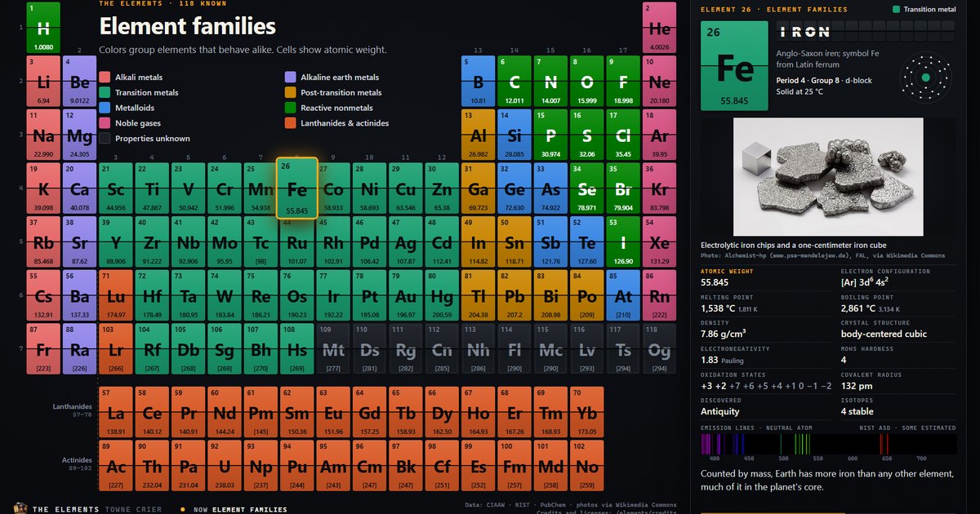Pick the Beryllium (Be) cell
This screenshot has width=980, height=514.
click(x=79, y=82)
